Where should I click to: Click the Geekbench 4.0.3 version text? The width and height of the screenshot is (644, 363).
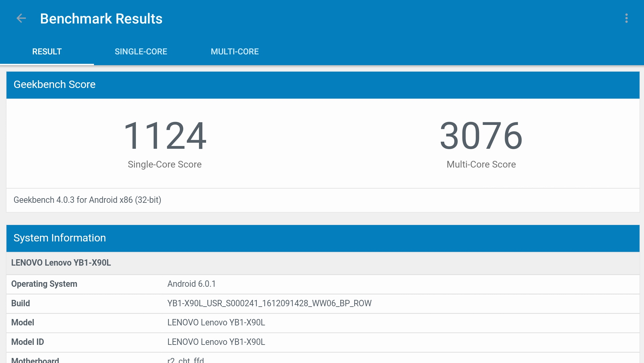pos(87,200)
